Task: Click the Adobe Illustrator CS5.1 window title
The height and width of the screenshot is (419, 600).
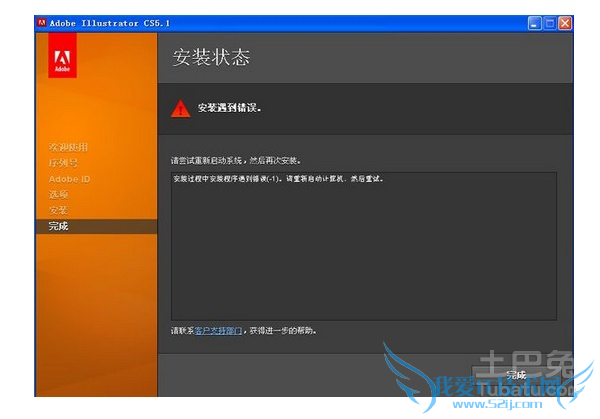Action: pyautogui.click(x=110, y=23)
